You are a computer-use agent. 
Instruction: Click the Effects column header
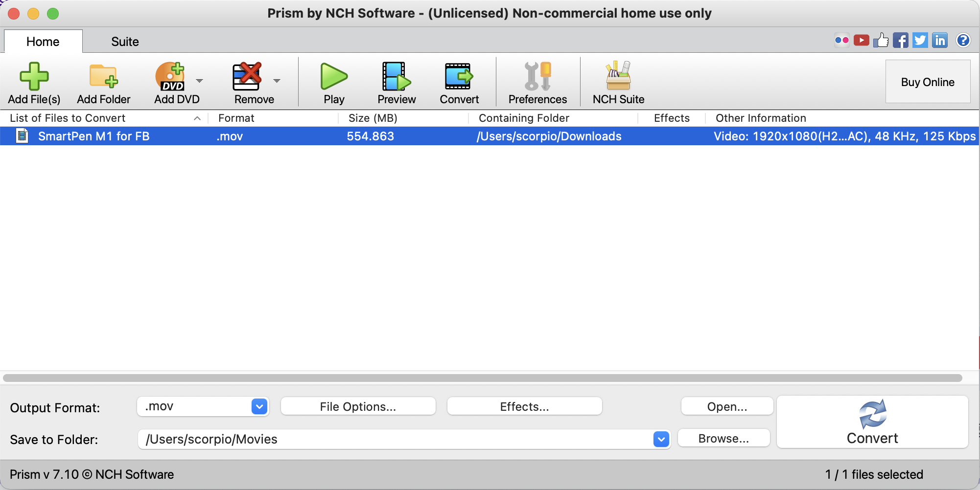[x=672, y=118]
